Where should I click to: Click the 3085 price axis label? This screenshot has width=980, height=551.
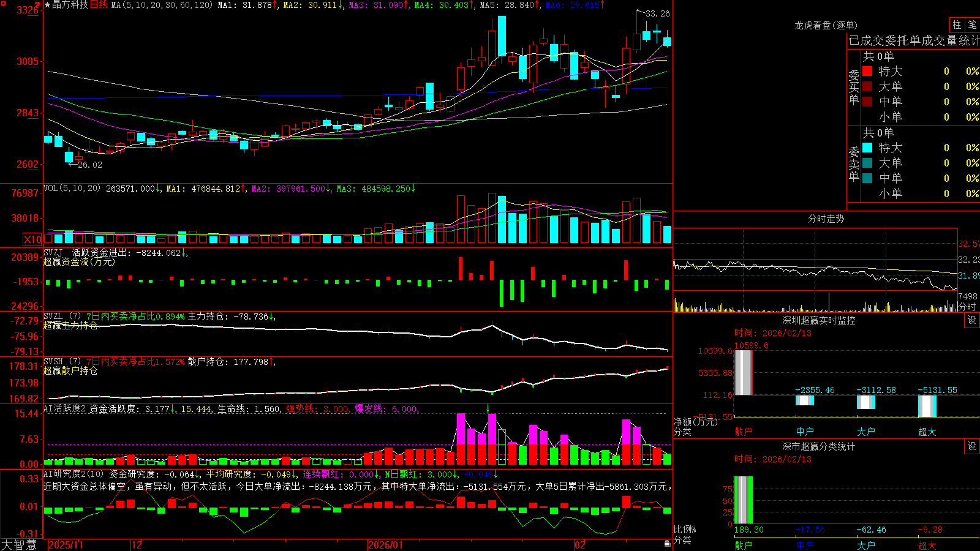pyautogui.click(x=27, y=61)
